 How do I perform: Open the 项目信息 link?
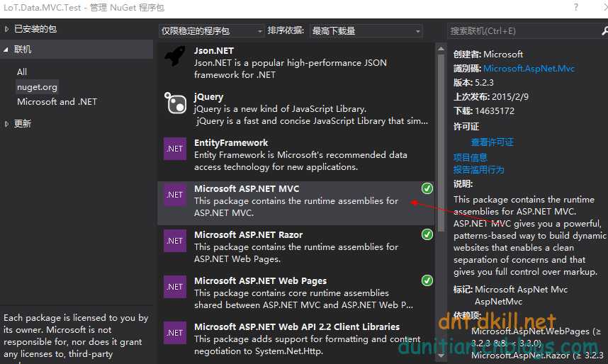470,157
